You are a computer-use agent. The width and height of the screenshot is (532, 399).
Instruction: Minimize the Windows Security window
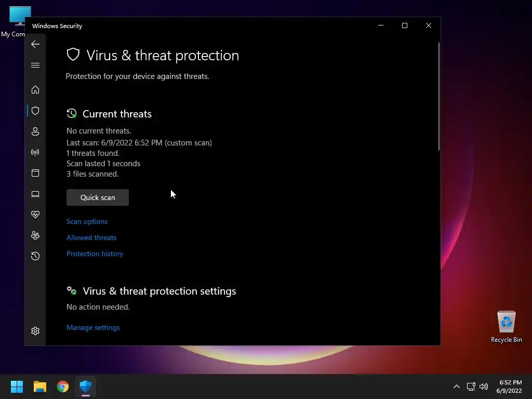(x=381, y=25)
